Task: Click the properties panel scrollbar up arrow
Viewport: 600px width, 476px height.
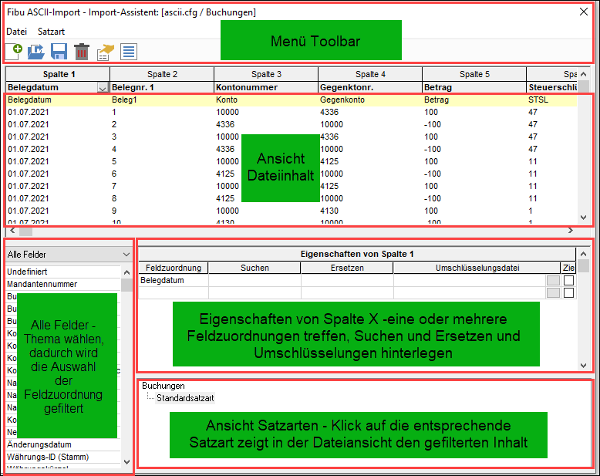Action: click(583, 253)
